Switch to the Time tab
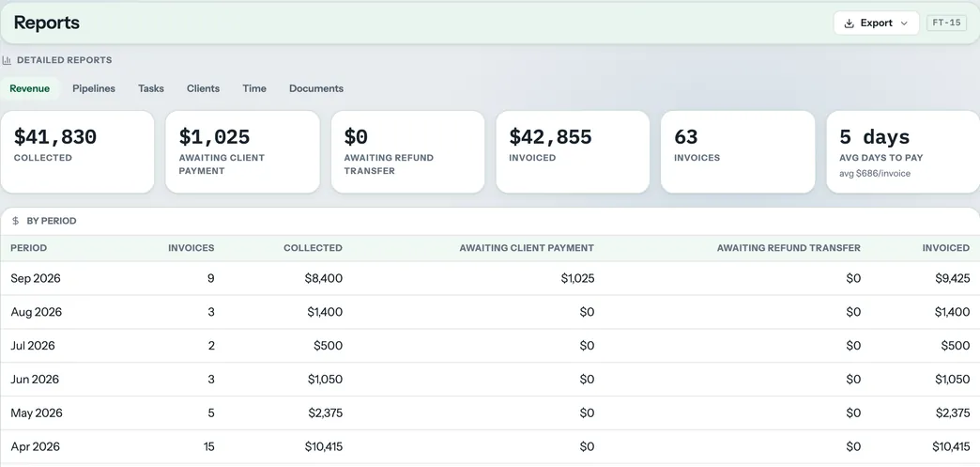Viewport: 980px width, 467px height. click(x=254, y=88)
